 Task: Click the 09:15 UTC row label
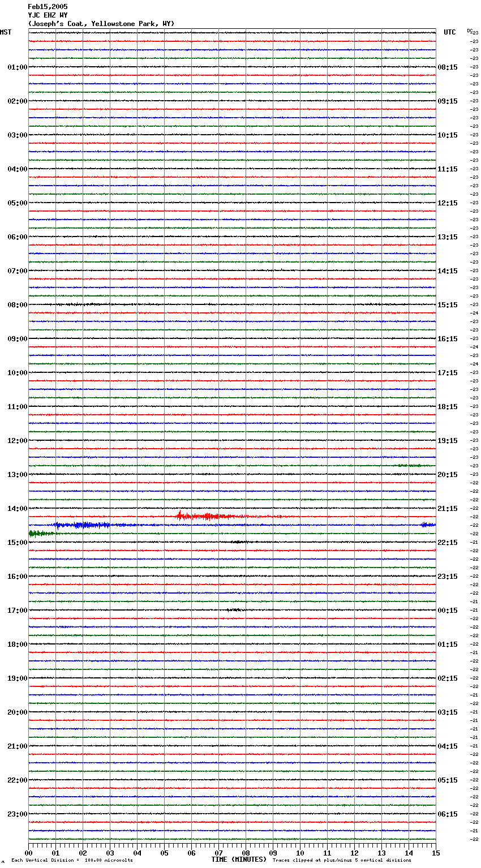point(448,101)
